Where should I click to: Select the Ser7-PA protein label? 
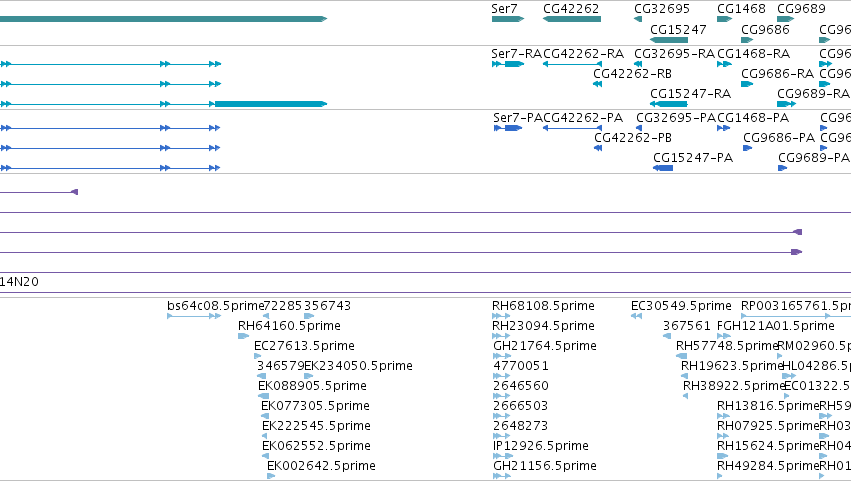click(517, 118)
